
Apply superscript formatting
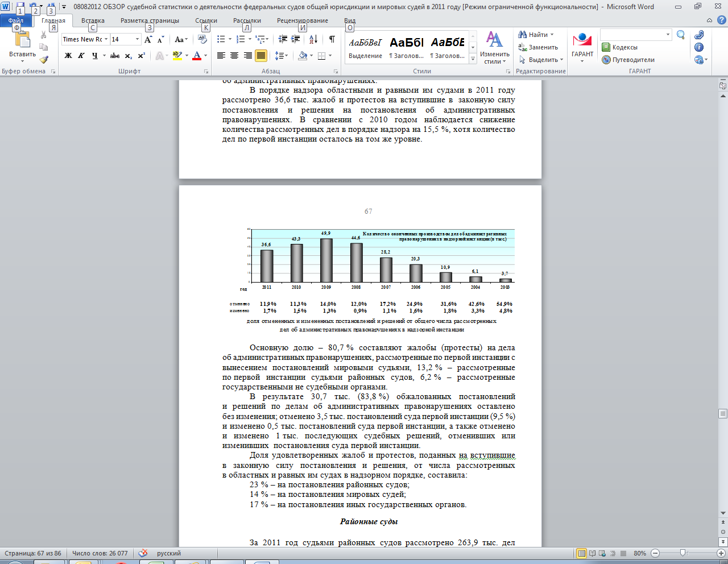pyautogui.click(x=142, y=56)
